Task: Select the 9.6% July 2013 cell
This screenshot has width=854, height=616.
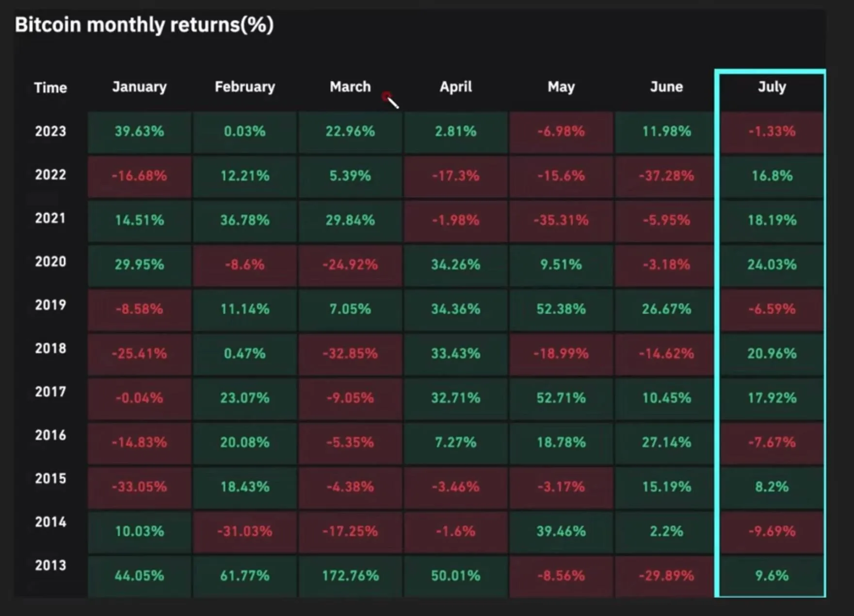Action: (x=772, y=576)
